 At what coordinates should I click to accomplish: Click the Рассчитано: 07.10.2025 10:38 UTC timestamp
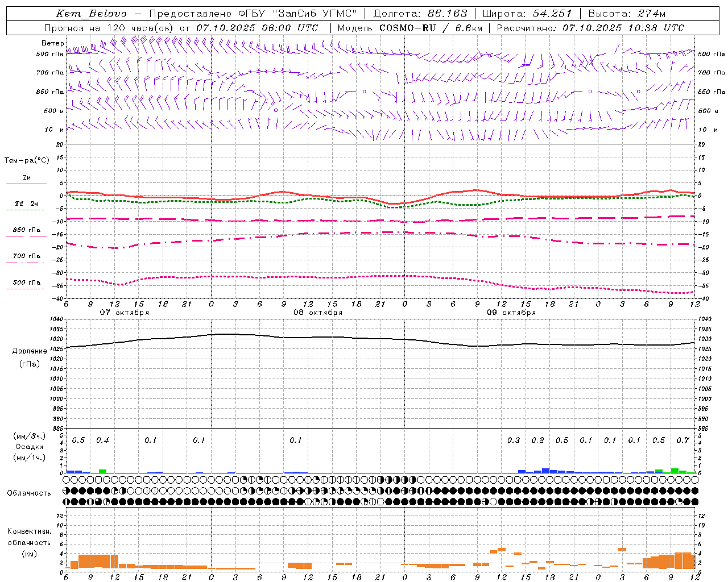click(590, 28)
